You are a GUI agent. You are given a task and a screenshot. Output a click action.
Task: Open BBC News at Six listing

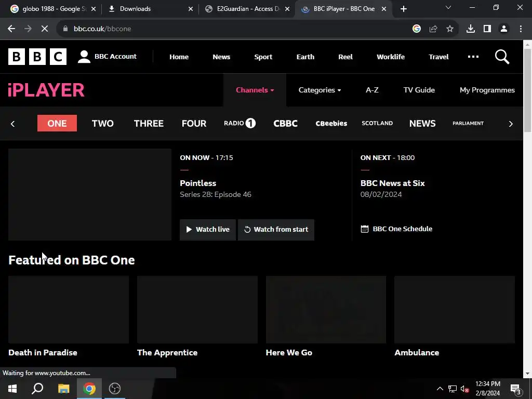pyautogui.click(x=393, y=183)
